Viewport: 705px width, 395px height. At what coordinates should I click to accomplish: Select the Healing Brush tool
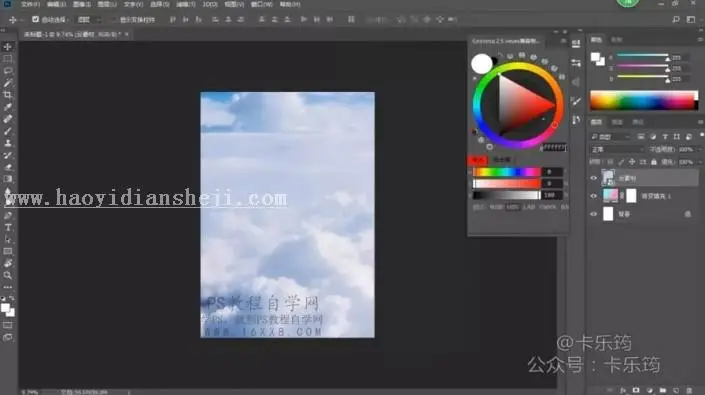tap(8, 119)
